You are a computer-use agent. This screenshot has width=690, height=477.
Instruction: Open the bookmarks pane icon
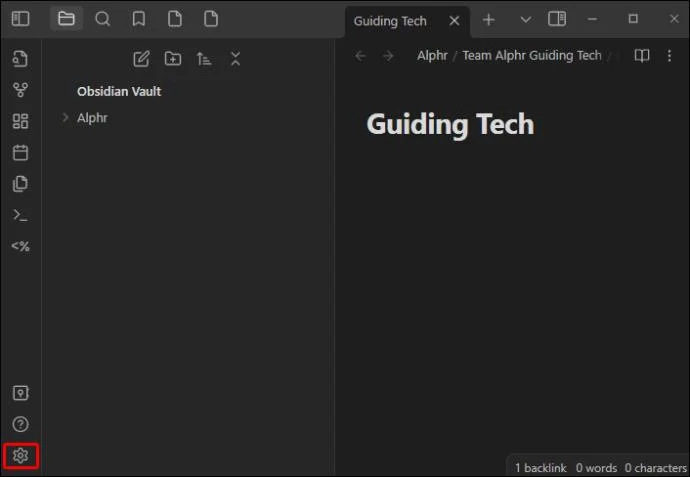(139, 19)
